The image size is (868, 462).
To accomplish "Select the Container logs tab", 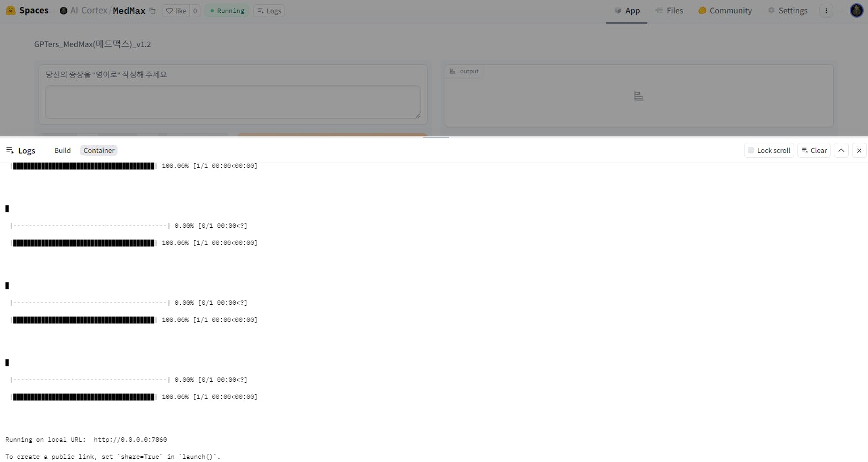I will pyautogui.click(x=99, y=150).
